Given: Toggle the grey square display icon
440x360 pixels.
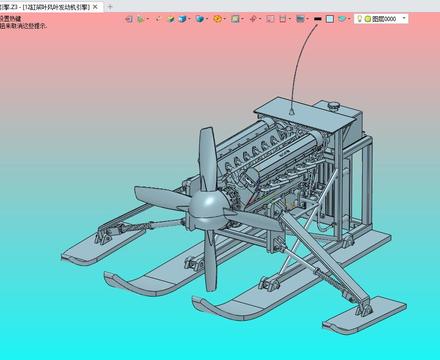Looking at the screenshot, I should pos(270,19).
